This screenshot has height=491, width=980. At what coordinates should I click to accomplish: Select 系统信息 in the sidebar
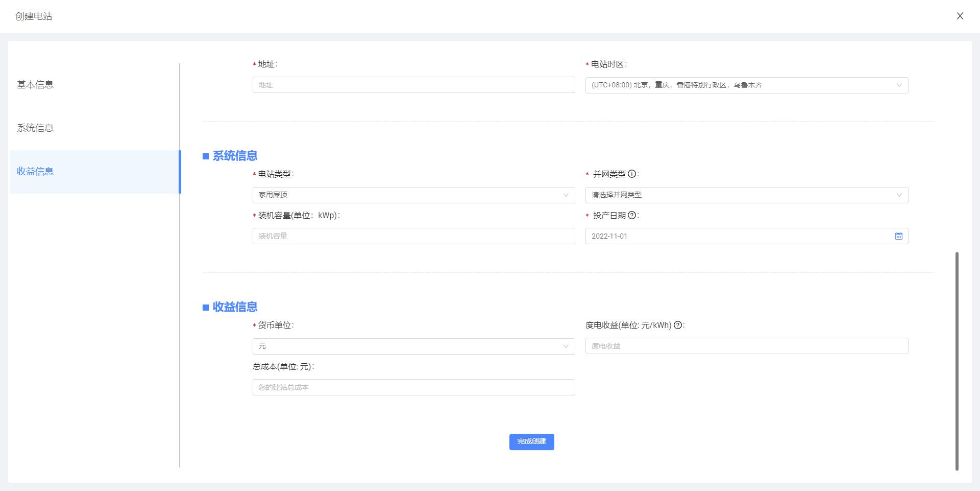[35, 128]
